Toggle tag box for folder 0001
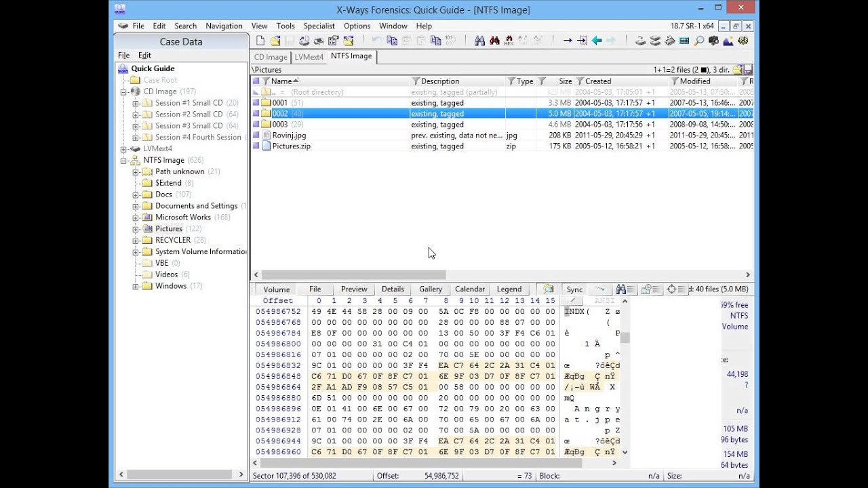The width and height of the screenshot is (868, 488). click(x=256, y=103)
